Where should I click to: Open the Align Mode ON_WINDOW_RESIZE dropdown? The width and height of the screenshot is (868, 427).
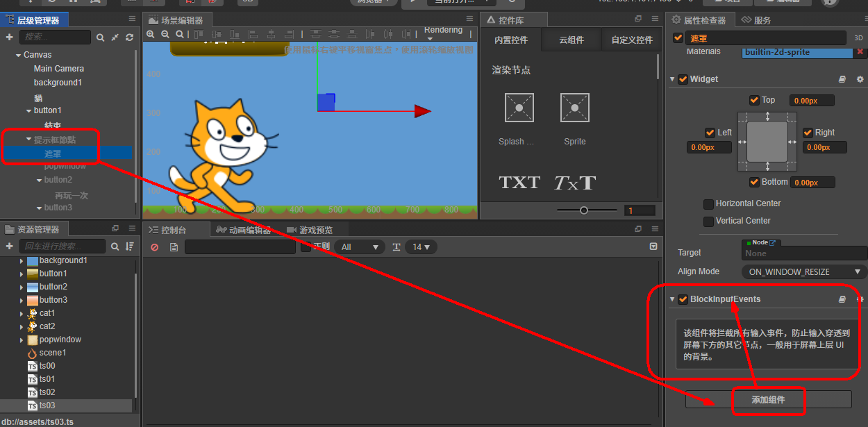tap(804, 271)
